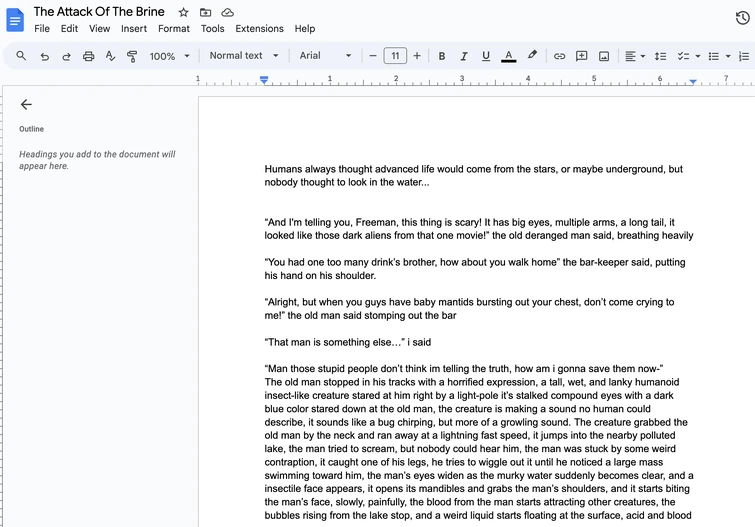Toggle underline formatting
Screen dimensions: 755x527
486,56
